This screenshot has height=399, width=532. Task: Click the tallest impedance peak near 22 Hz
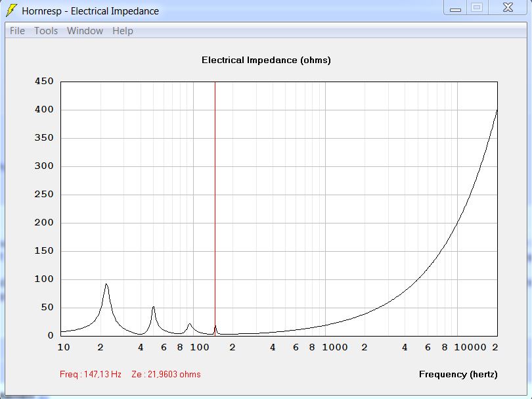[x=106, y=284]
